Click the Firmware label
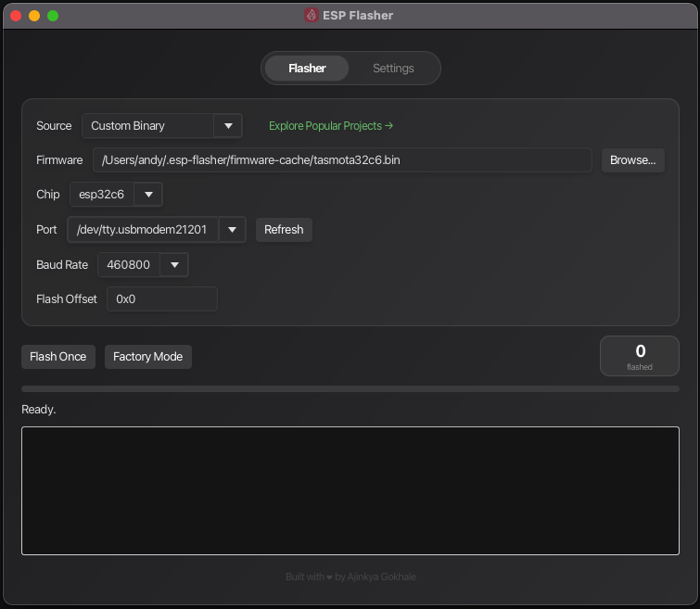This screenshot has height=609, width=700. click(59, 159)
